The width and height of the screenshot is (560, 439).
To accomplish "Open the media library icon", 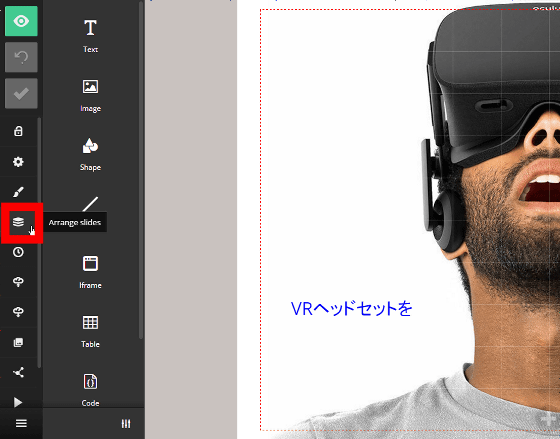I will tap(18, 343).
